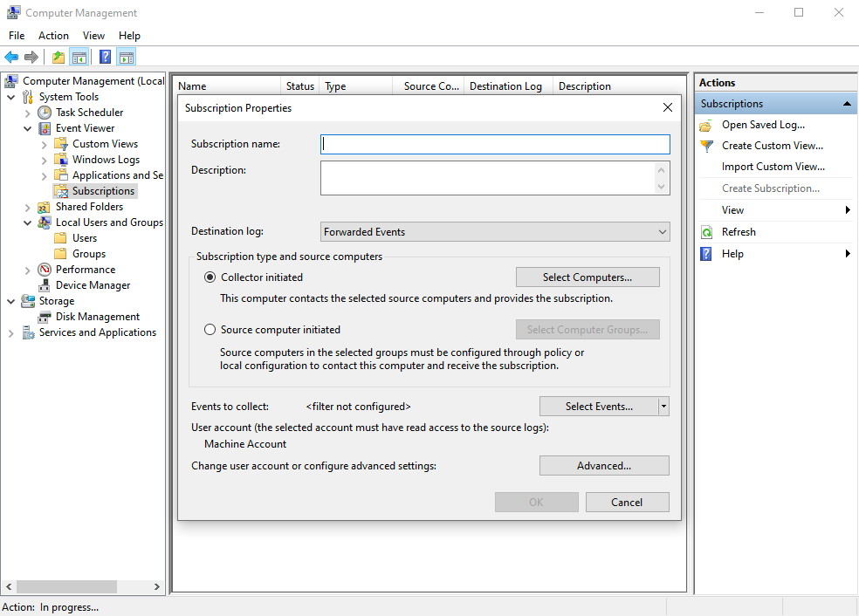859x616 pixels.
Task: Select Source computer initiated radio button
Action: (x=210, y=330)
